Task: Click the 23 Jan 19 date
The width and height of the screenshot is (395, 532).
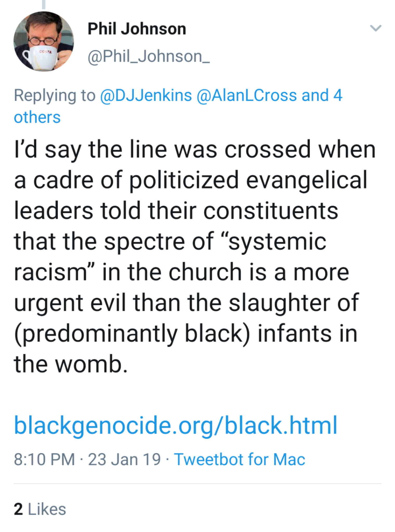Action: click(124, 460)
